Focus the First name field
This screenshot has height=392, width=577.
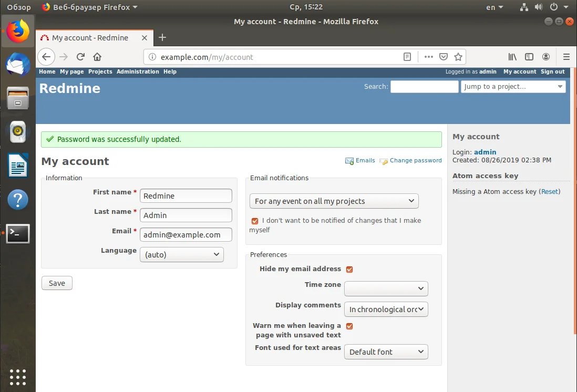click(x=186, y=196)
